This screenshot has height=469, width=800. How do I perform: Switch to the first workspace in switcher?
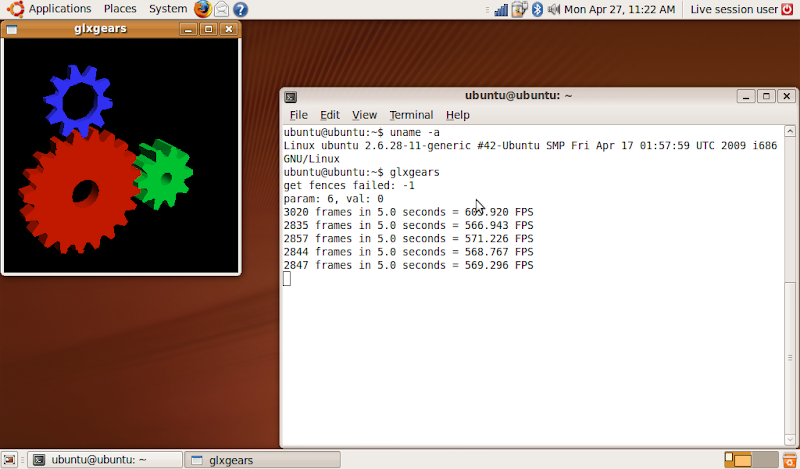pyautogui.click(x=738, y=460)
